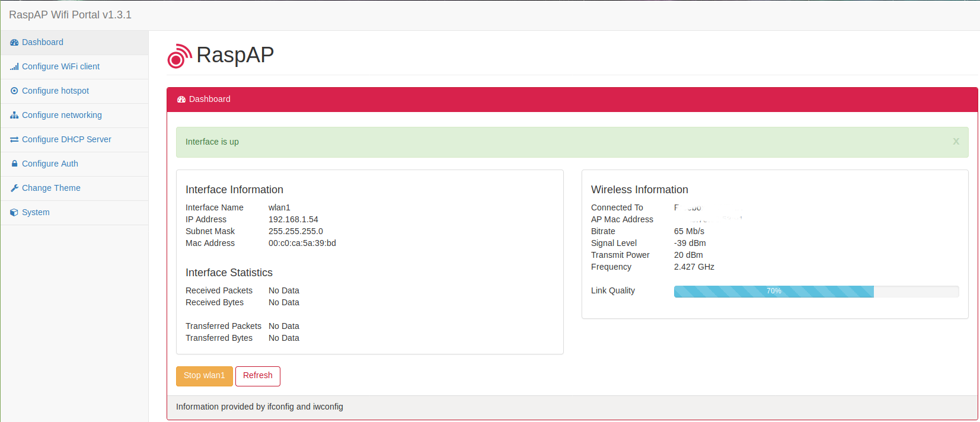This screenshot has height=422, width=980.
Task: Click the Refresh button
Action: click(258, 376)
